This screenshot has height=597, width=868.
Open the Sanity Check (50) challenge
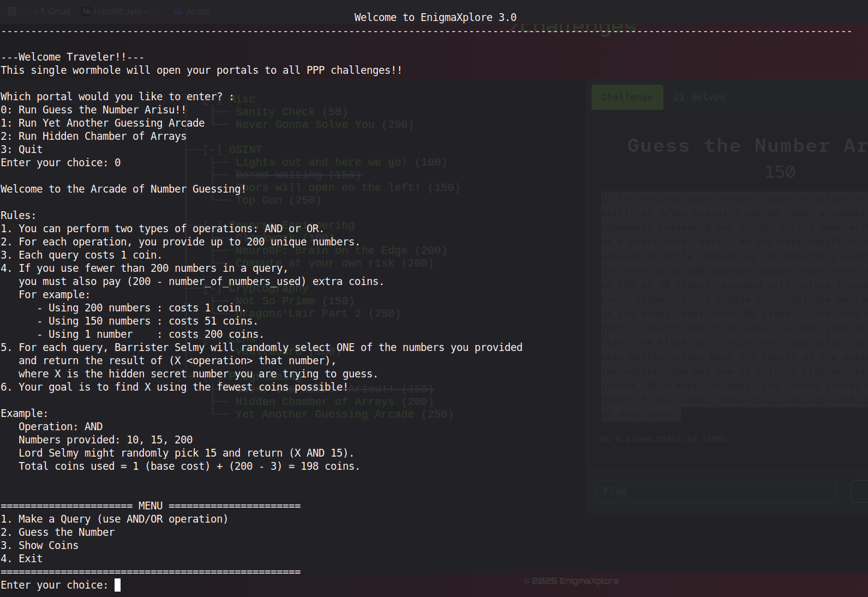click(x=291, y=112)
